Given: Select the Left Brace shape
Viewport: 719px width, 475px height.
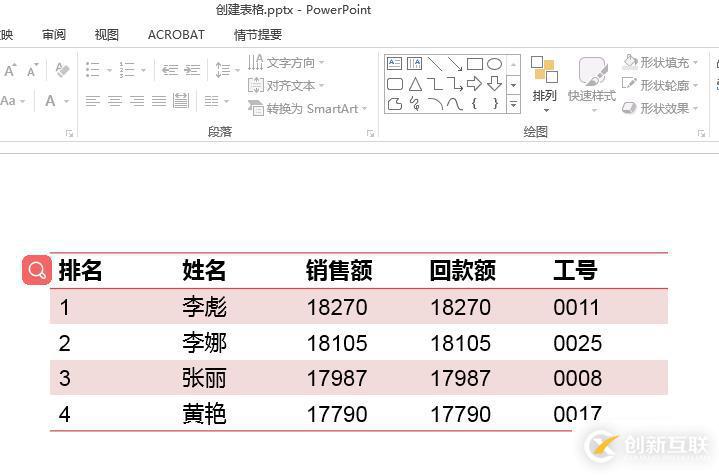Looking at the screenshot, I should point(475,104).
